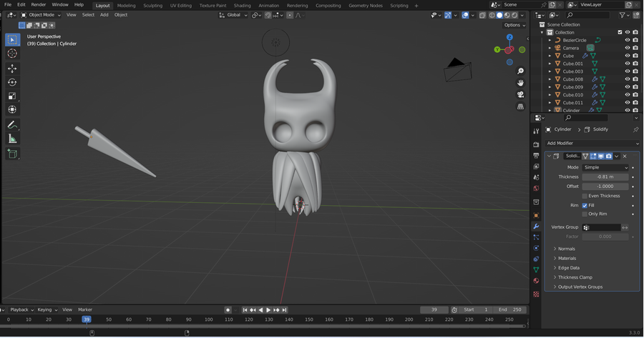This screenshot has width=644, height=338.
Task: Activate the Scale tool
Action: pos(12,96)
